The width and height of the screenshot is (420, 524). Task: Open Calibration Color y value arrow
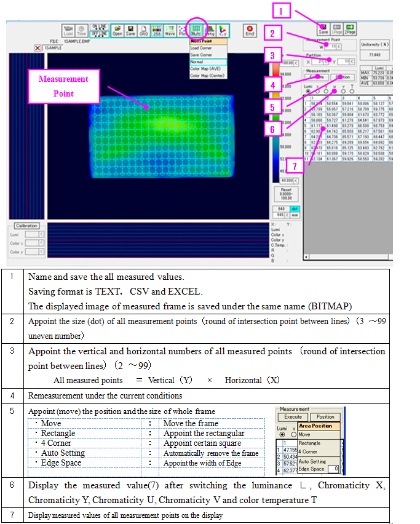41,252
